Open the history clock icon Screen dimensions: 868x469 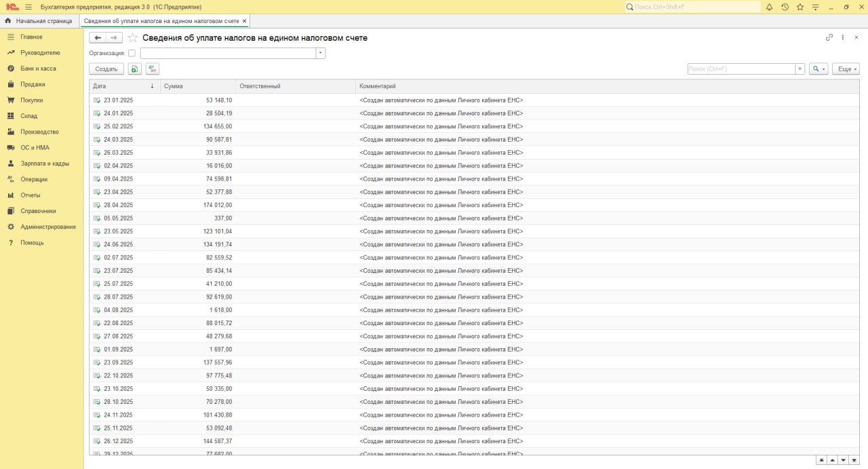[x=785, y=7]
